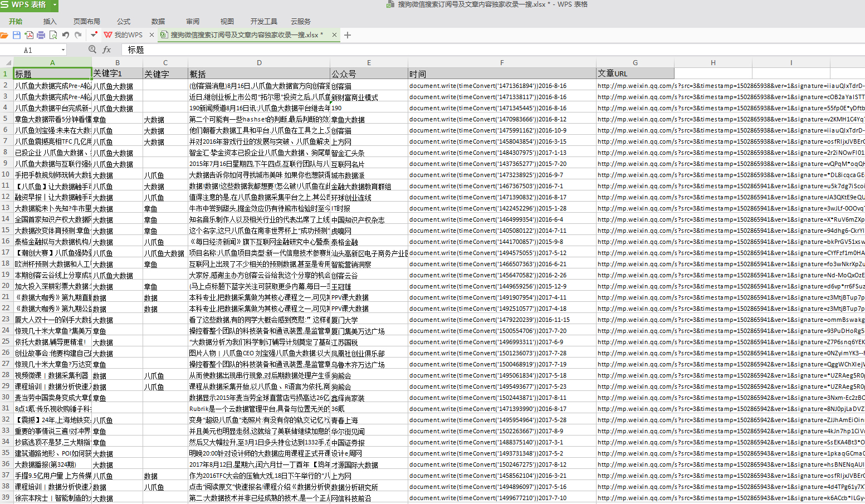This screenshot has width=865, height=504.
Task: Click the formula bar showing 标题
Action: pyautogui.click(x=446, y=50)
